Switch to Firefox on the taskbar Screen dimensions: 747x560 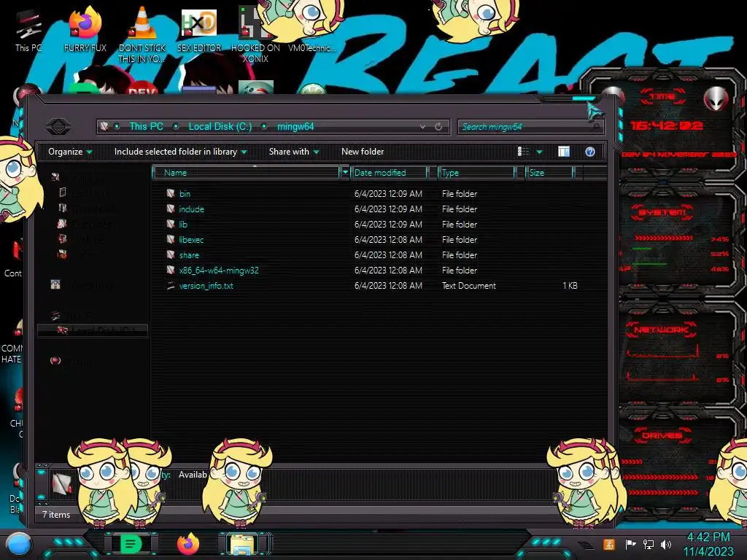187,544
